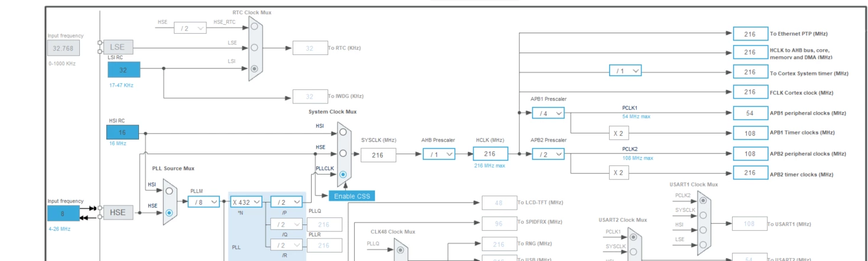Viewport: 868px width, 261px height.
Task: Click LSI RC value box 32
Action: [124, 70]
